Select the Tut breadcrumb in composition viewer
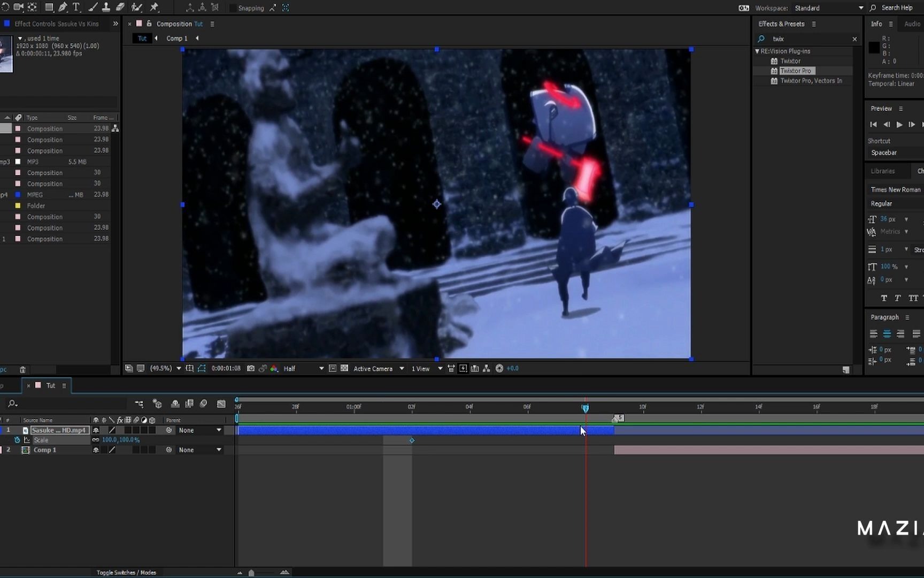Image resolution: width=924 pixels, height=578 pixels. pos(142,38)
